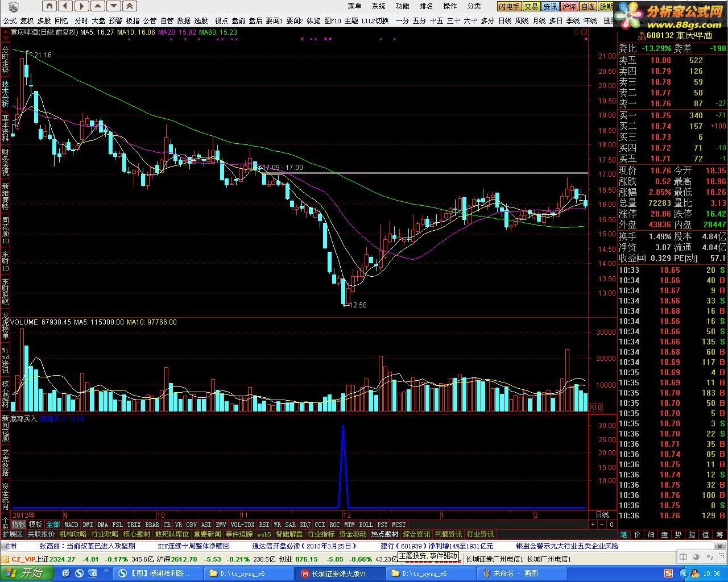Click the 0 reset control under the chart
This screenshot has width=728, height=582.
(x=611, y=525)
